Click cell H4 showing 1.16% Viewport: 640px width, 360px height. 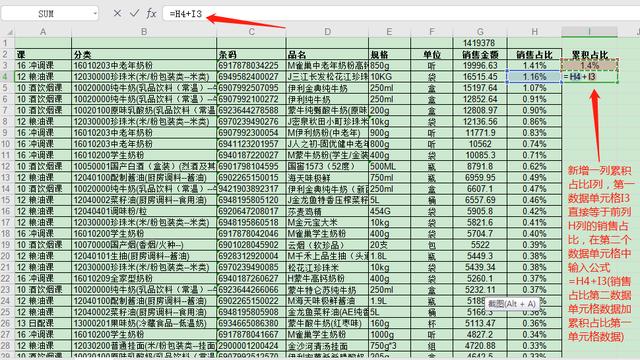[534, 76]
